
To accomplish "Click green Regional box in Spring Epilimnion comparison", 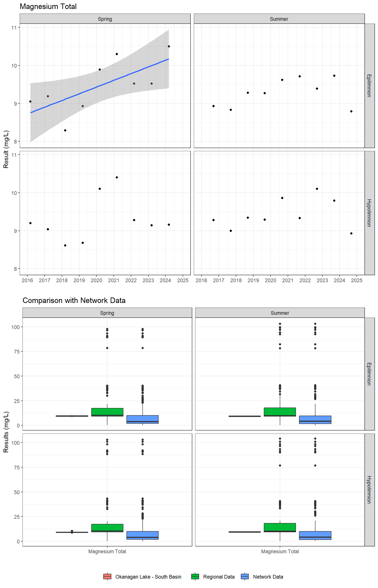I will click(x=107, y=412).
